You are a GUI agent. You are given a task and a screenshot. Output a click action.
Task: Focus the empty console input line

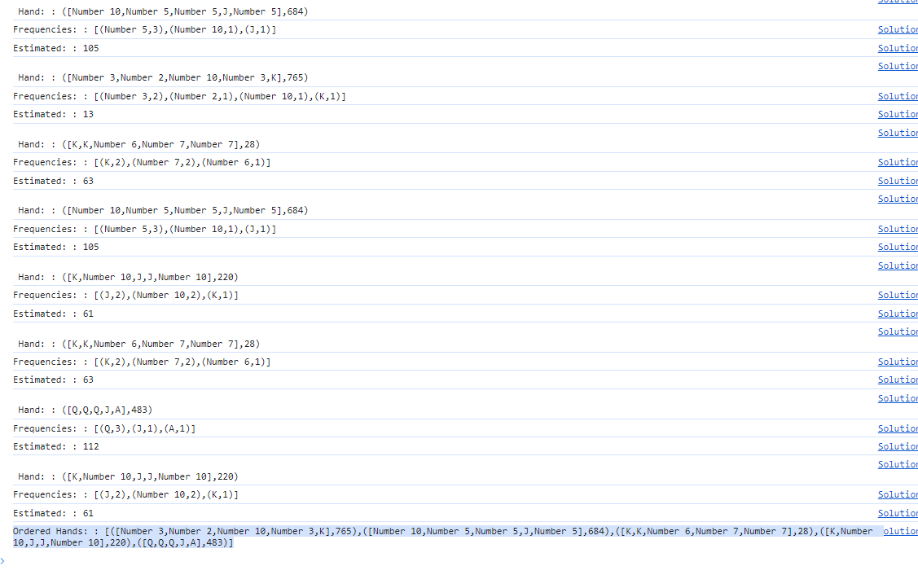point(456,561)
